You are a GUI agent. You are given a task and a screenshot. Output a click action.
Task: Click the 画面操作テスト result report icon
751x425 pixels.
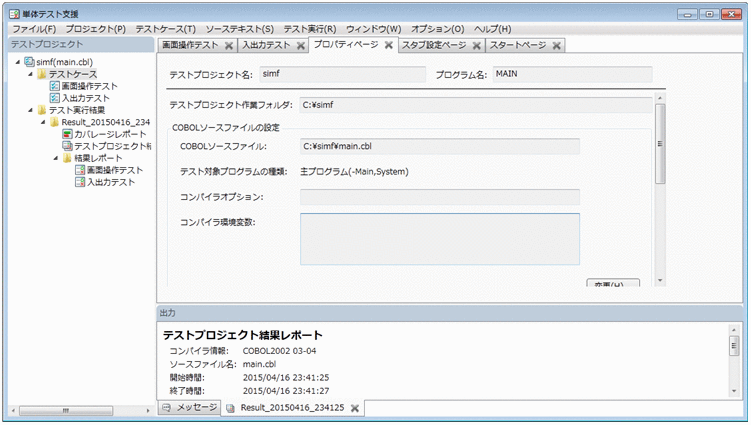[80, 170]
